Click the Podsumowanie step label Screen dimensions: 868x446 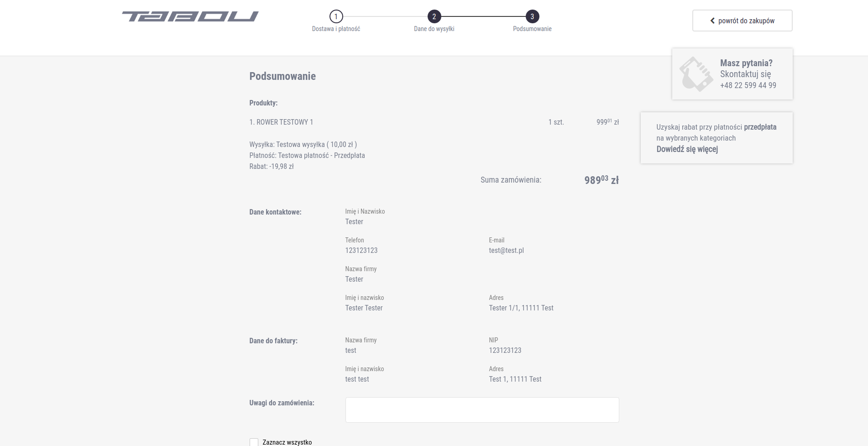[532, 29]
